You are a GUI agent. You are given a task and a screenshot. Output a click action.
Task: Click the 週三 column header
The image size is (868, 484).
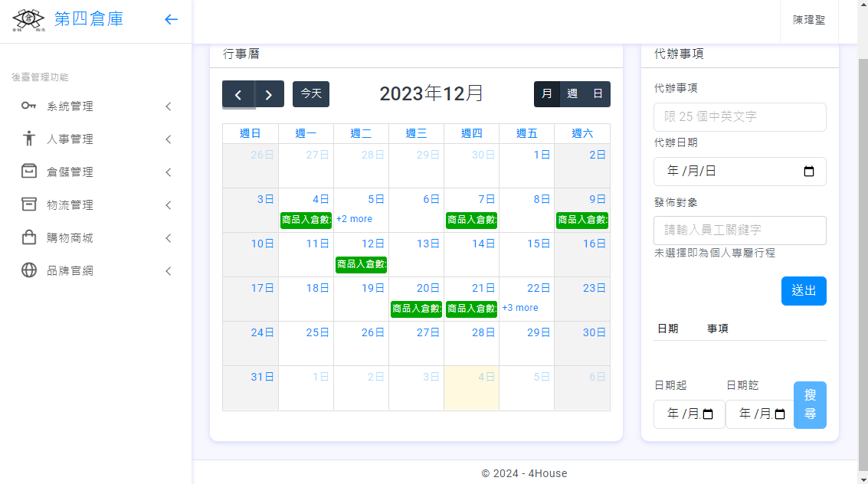pos(416,134)
